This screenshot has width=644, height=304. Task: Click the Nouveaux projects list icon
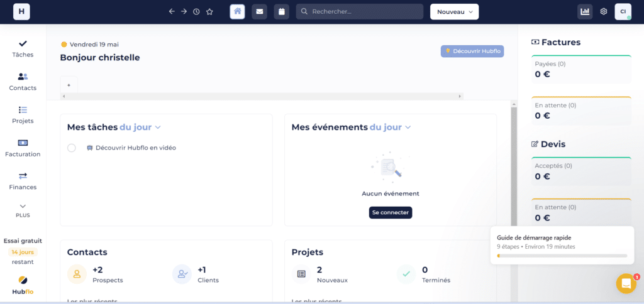coord(301,274)
